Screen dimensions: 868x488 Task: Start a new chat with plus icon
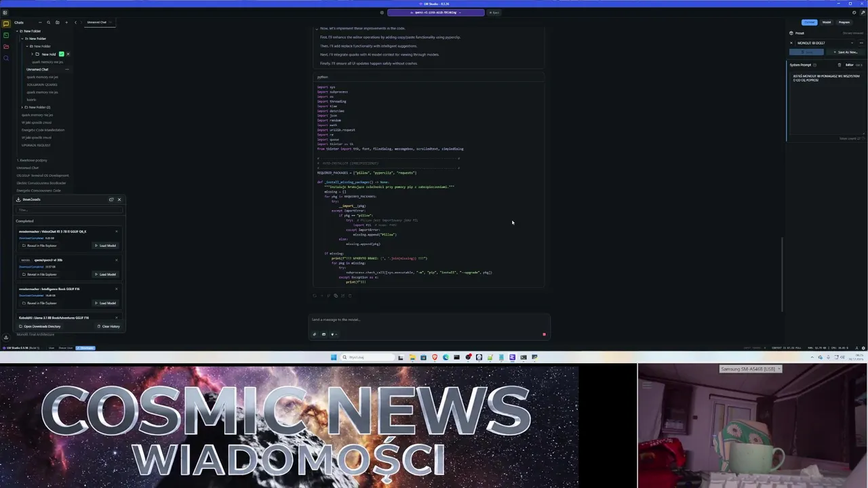(x=66, y=22)
